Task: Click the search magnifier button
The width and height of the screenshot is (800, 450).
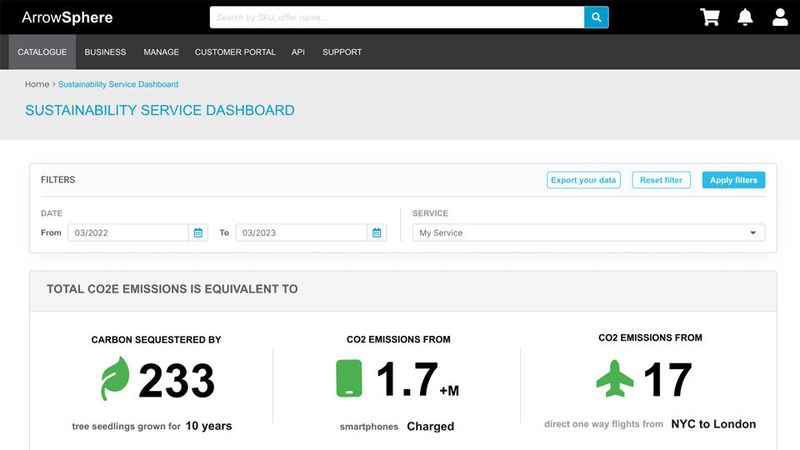Action: click(x=596, y=17)
